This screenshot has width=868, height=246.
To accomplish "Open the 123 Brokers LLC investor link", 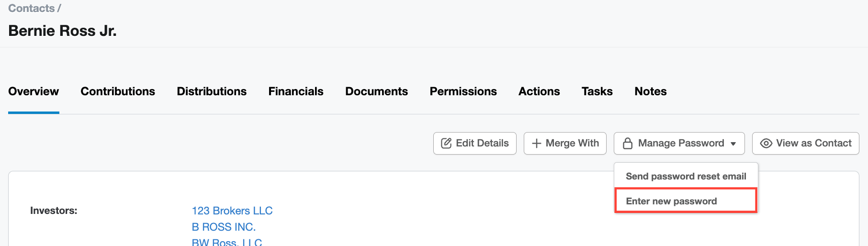I will [232, 211].
